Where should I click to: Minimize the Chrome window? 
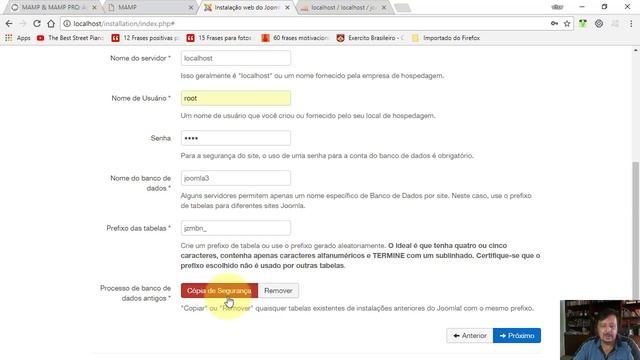(x=582, y=7)
